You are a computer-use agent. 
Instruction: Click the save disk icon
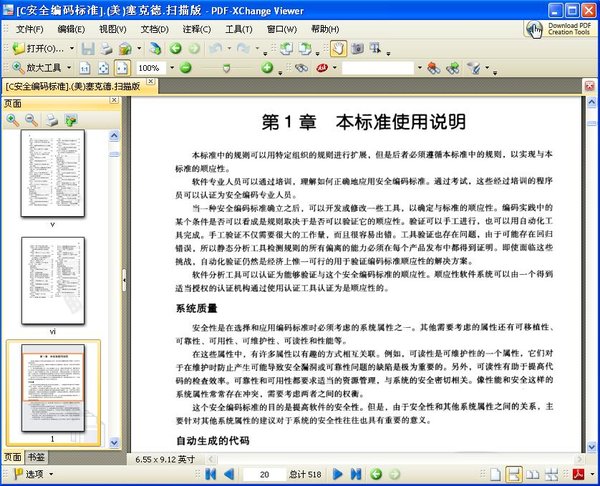(x=88, y=47)
